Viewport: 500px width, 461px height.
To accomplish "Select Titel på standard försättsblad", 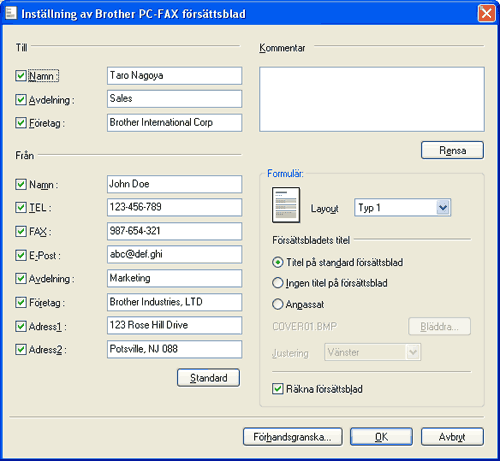I will pos(277,262).
